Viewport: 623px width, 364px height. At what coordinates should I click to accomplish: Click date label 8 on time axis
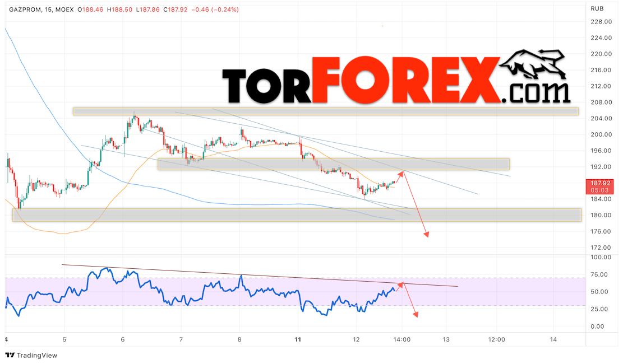coord(239,339)
